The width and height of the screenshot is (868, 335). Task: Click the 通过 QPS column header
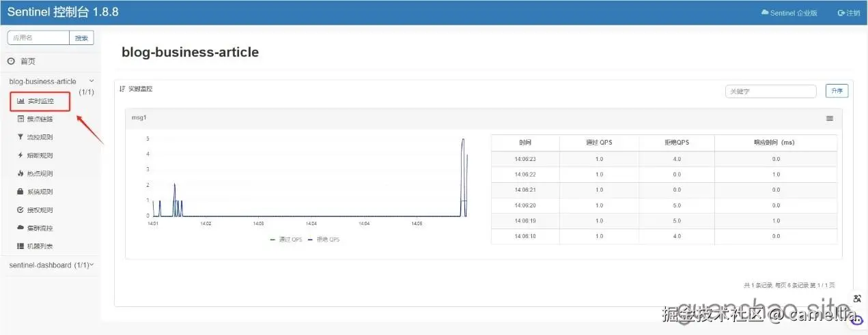[599, 143]
